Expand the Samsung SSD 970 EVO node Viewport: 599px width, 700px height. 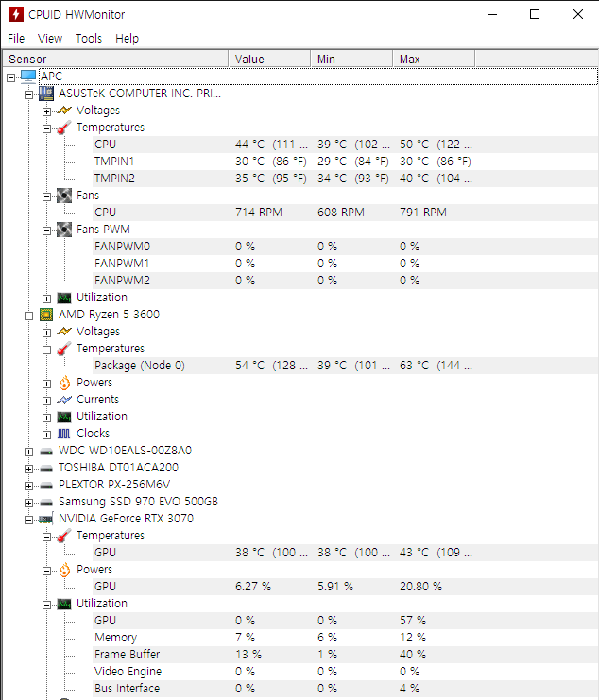[x=28, y=503]
